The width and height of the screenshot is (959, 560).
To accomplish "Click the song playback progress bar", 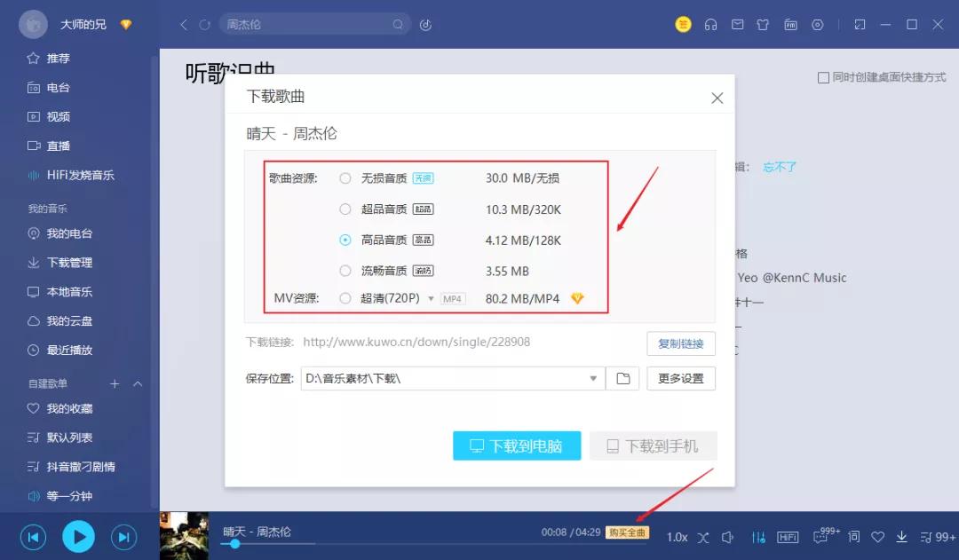I will pos(355,545).
